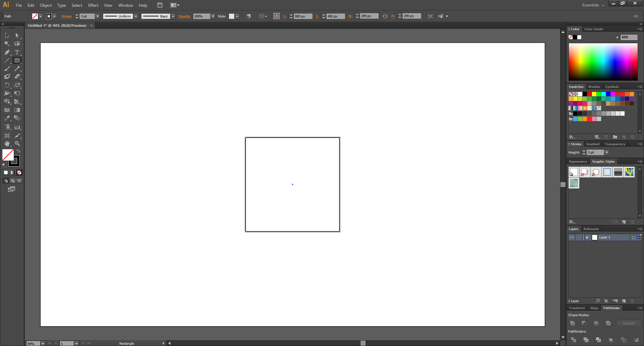Select the Shape Builder tool
This screenshot has width=644, height=346.
7,101
